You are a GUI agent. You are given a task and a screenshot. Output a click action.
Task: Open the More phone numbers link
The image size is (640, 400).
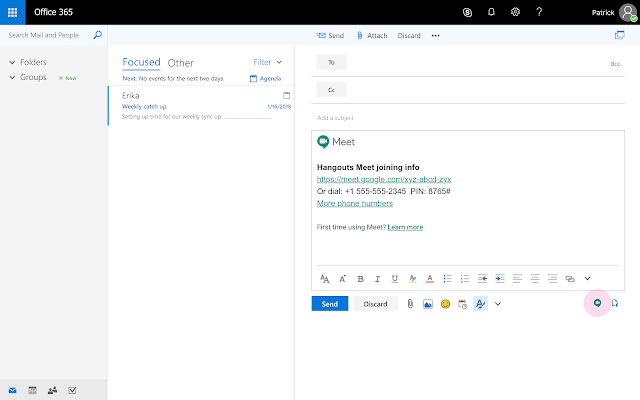click(354, 203)
